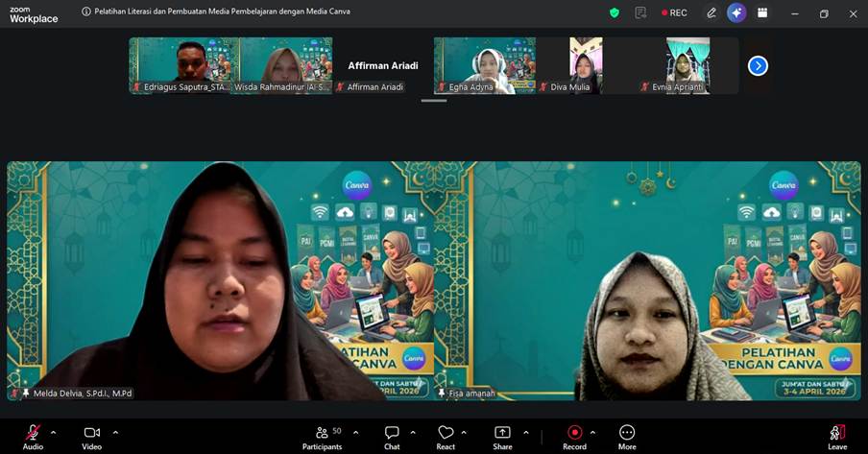Expand the arrow next to Share

pyautogui.click(x=526, y=432)
